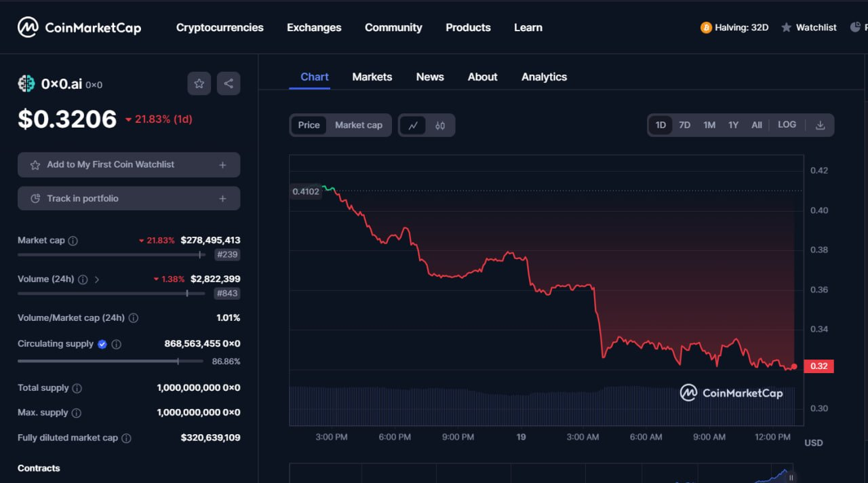This screenshot has height=483, width=868.
Task: Click the chart range slider handle
Action: pos(790,478)
